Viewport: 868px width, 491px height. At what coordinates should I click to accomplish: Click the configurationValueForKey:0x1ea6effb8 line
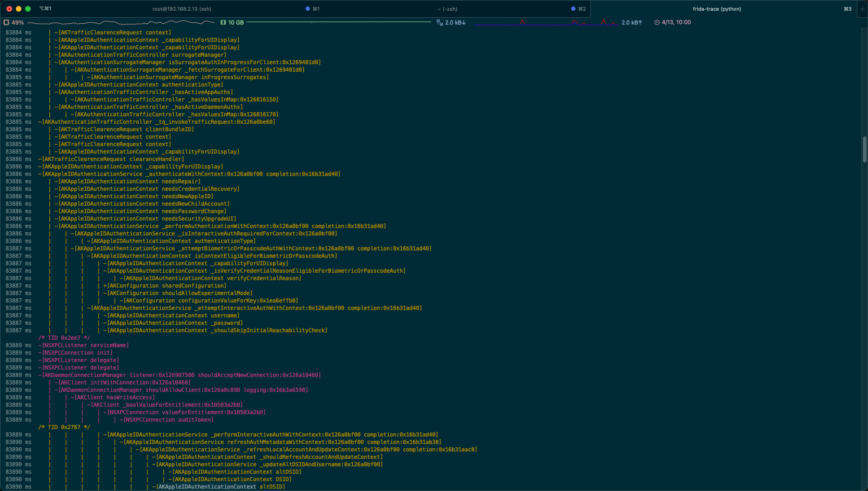coord(208,301)
